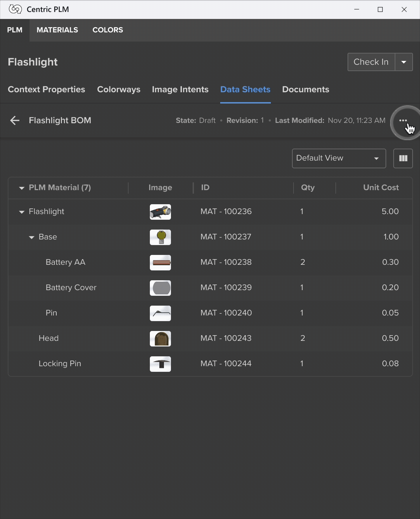420x519 pixels.
Task: Click ID cell MAT - 100238
Action: click(226, 262)
